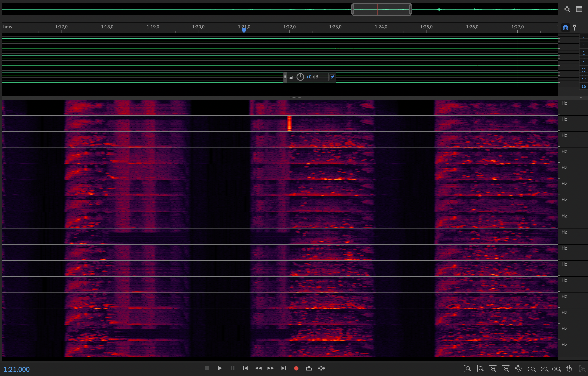Click the Zoom Out (Time) icon
588x376 pixels.
[x=506, y=368]
